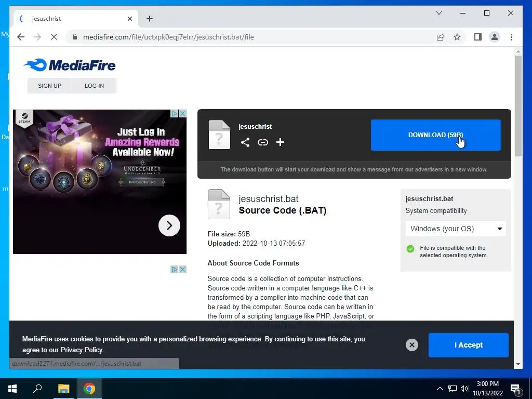Click the MediaFire logo
The height and width of the screenshot is (399, 532).
click(x=70, y=65)
